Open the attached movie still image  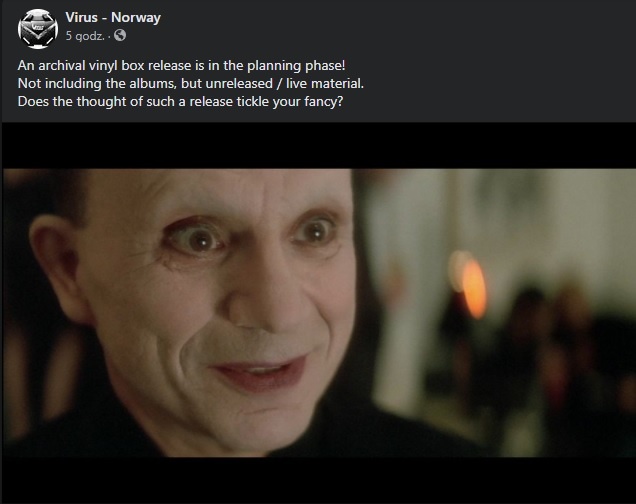320,313
